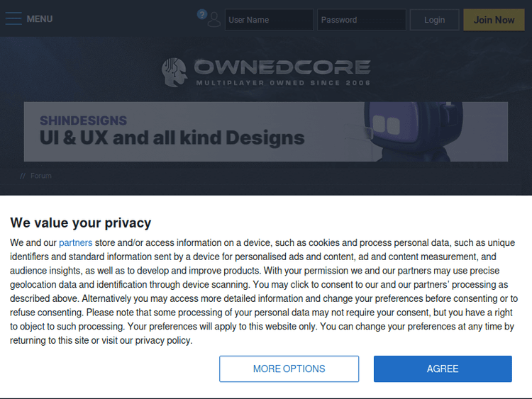Click the user silhouette icon
Viewport: 532px width, 399px height.
click(x=214, y=21)
